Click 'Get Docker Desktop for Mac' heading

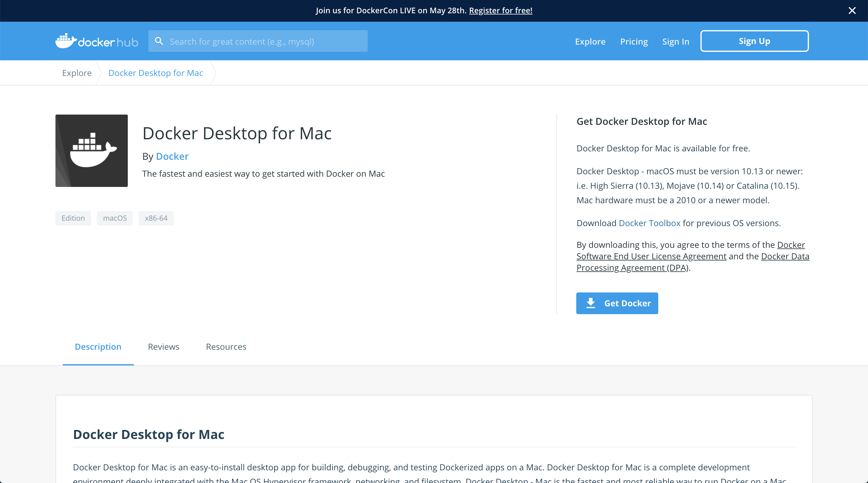coord(642,121)
